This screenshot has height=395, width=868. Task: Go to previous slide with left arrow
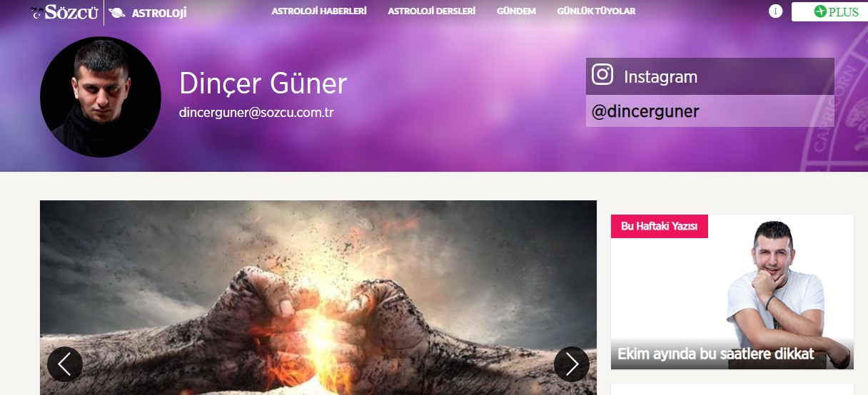tap(65, 364)
